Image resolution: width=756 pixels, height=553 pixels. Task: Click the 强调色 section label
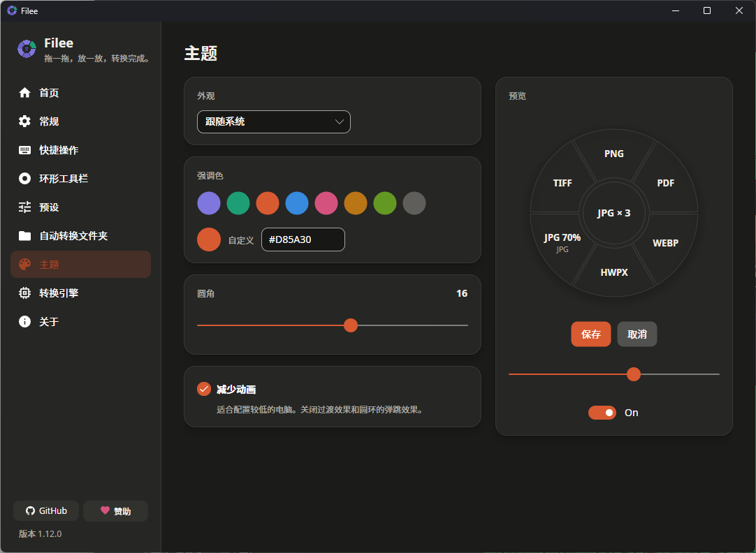(210, 176)
